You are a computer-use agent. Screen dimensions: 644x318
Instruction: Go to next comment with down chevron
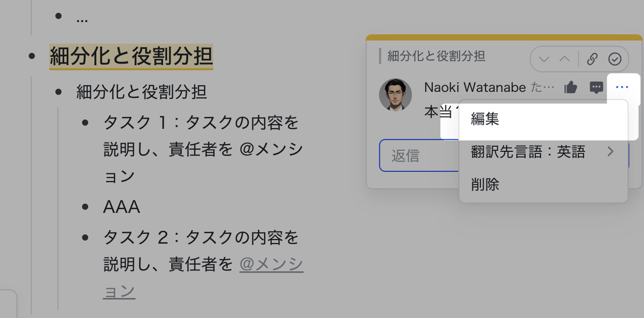click(545, 59)
